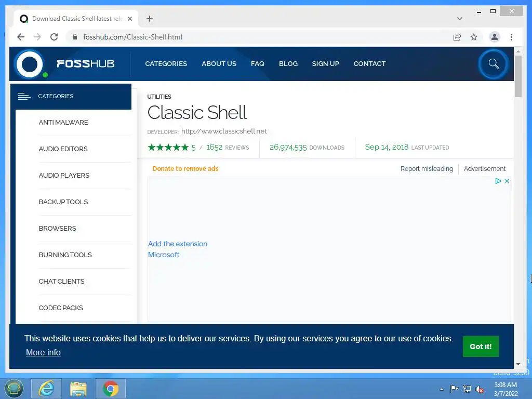Visit the classicshell.net developer link
Screen dimensions: 532x399
point(224,131)
